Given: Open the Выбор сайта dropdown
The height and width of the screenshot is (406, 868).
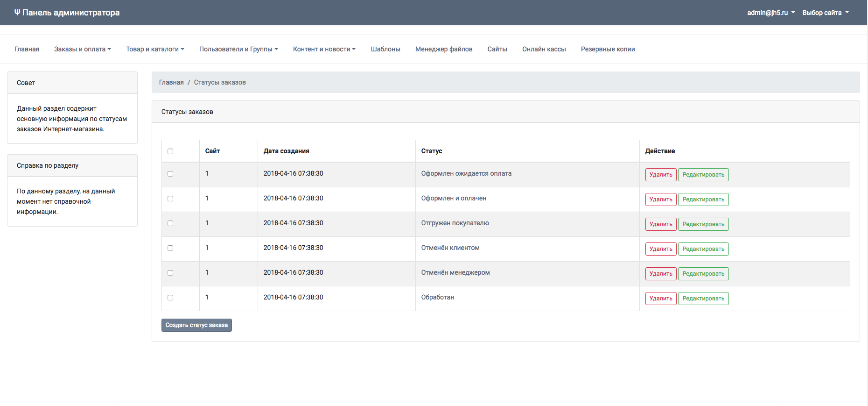Looking at the screenshot, I should click(826, 13).
